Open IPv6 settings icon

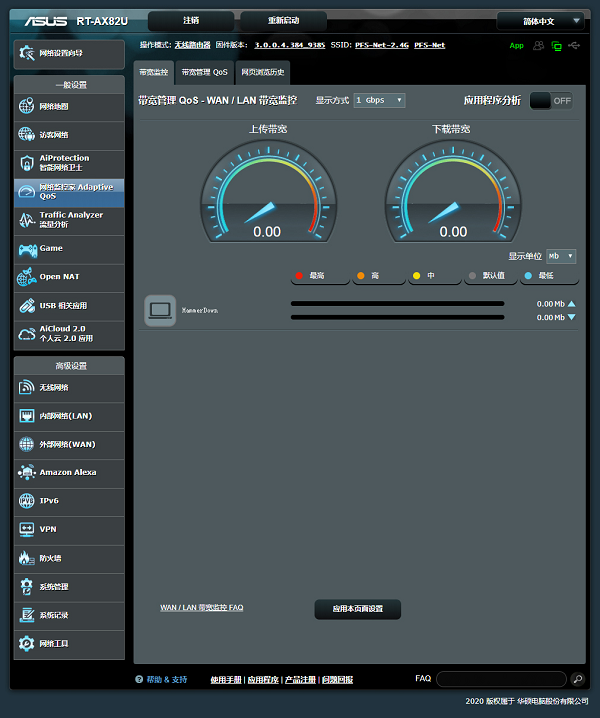coord(27,501)
